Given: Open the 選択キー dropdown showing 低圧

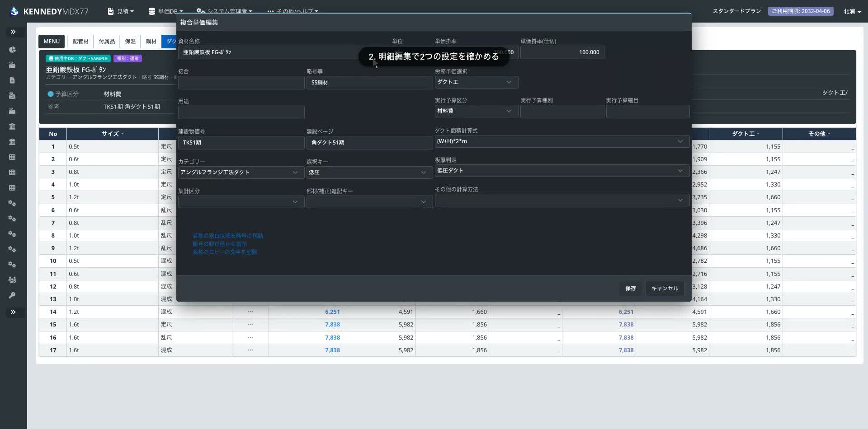Looking at the screenshot, I should (x=369, y=173).
